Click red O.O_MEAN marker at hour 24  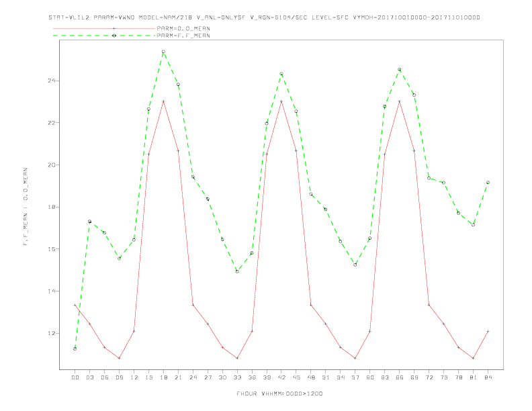pyautogui.click(x=193, y=305)
